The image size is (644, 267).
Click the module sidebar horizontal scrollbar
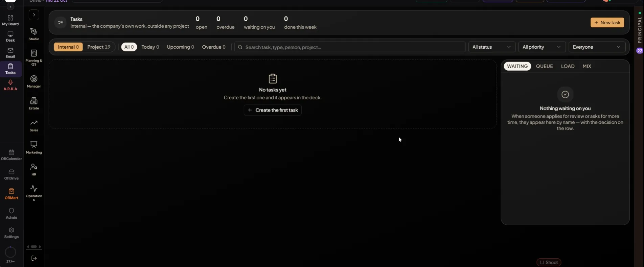point(34,247)
